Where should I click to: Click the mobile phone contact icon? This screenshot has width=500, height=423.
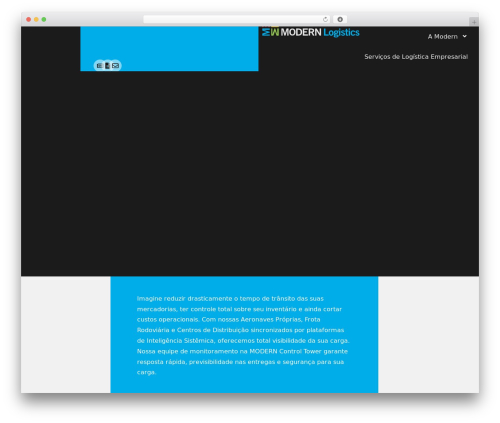pyautogui.click(x=107, y=66)
